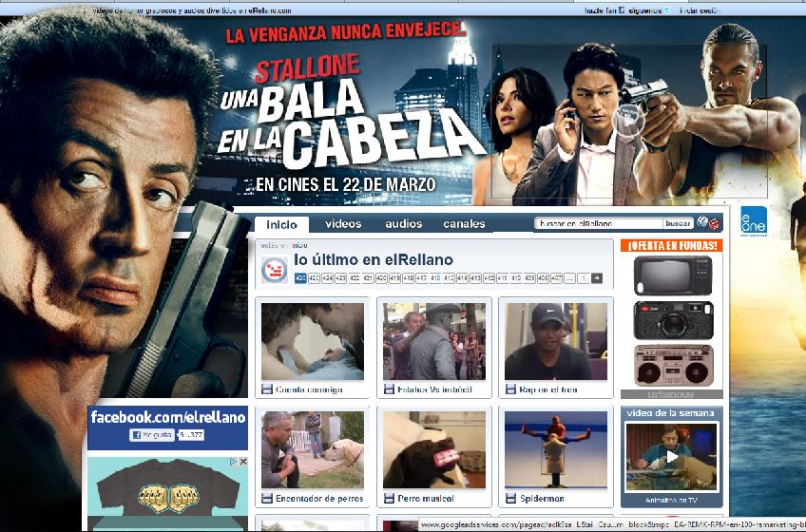Screen dimensions: 806x532
Task: Click the Una Bala en la Cabeza movie title
Action: click(350, 123)
